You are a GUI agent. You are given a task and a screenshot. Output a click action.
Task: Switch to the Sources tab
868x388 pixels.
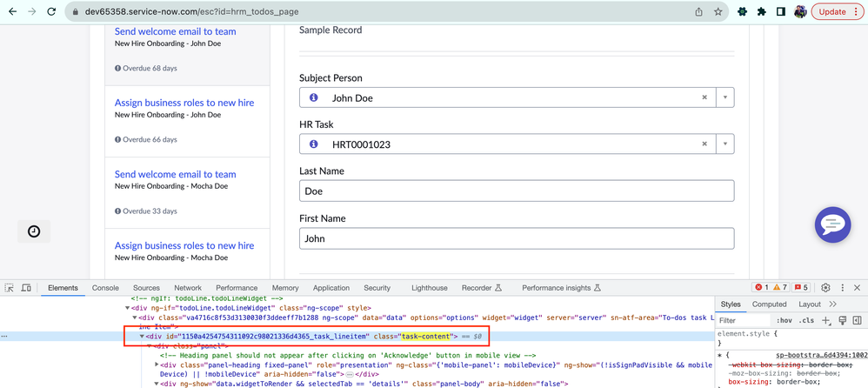click(x=146, y=288)
